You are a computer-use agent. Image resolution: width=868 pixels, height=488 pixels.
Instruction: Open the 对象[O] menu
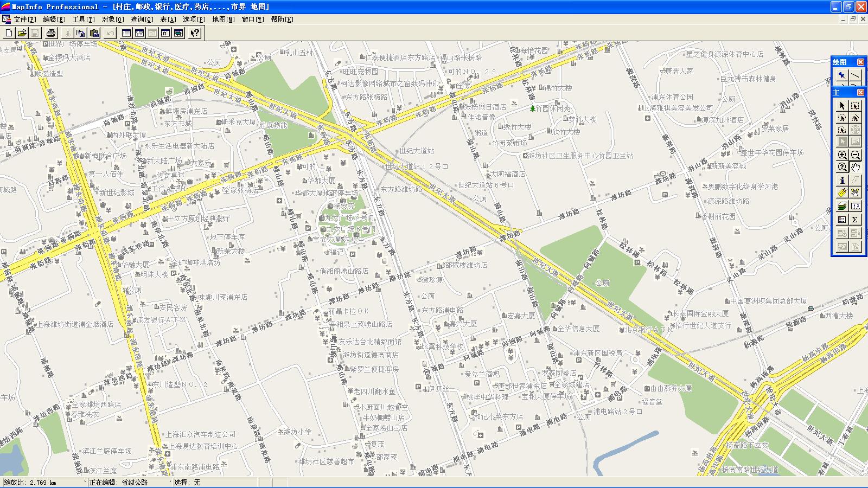click(x=113, y=20)
